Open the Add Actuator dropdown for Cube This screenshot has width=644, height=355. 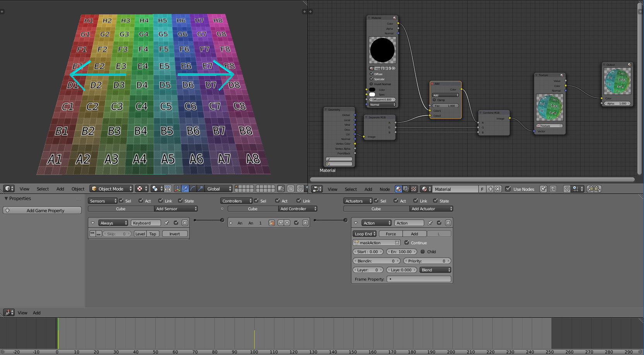pos(431,209)
